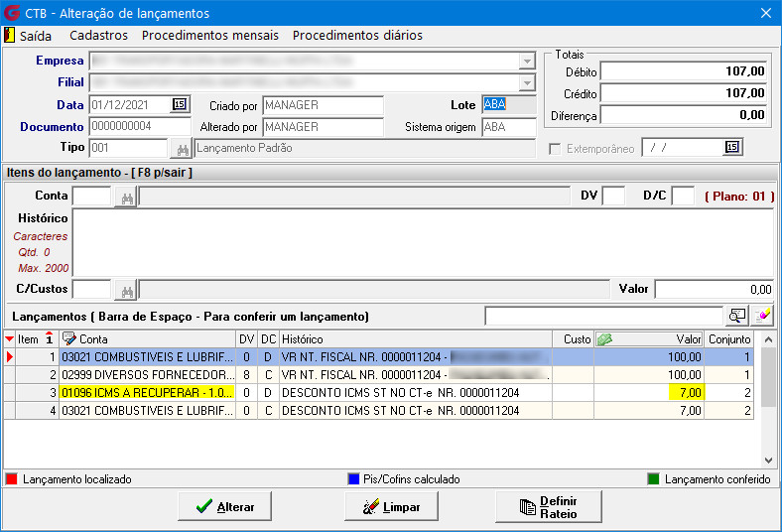Open the Cadastros menu
This screenshot has width=782, height=532.
[x=99, y=36]
